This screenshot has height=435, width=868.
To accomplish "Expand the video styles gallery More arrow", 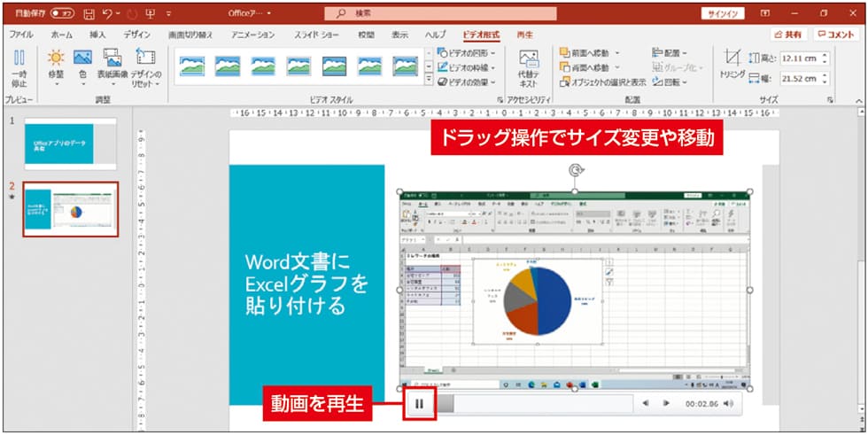I will [x=429, y=79].
